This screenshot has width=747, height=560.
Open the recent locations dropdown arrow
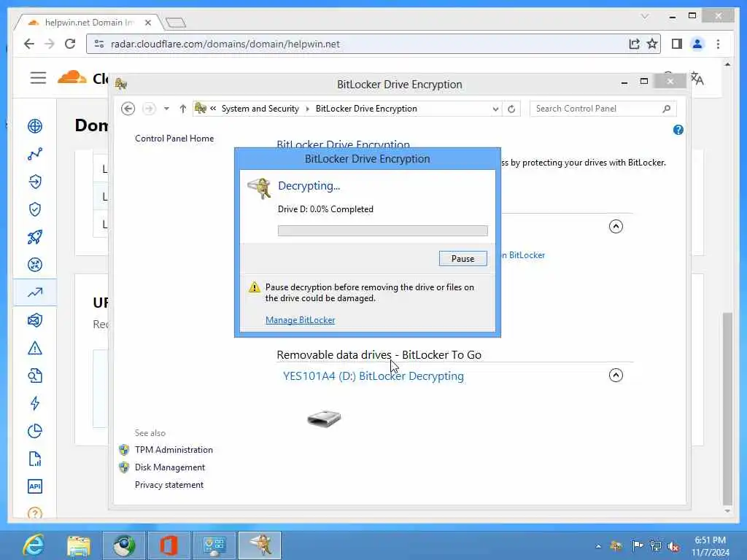(x=166, y=109)
